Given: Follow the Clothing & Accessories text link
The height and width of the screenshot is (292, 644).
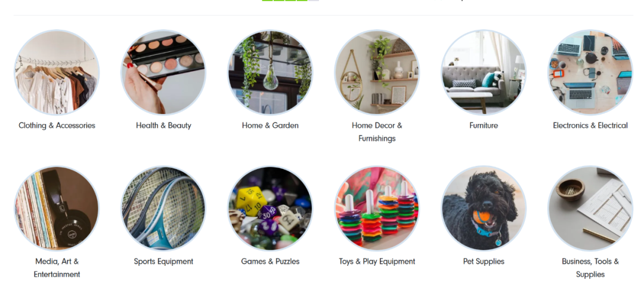Looking at the screenshot, I should coord(57,125).
